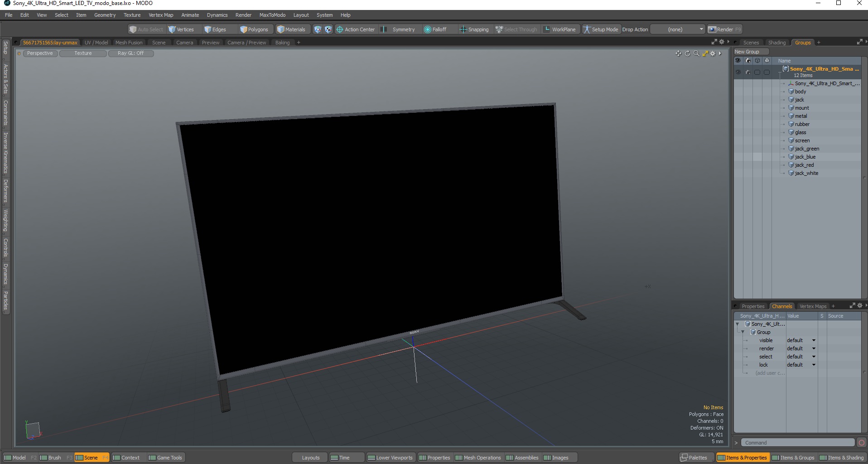Screen dimensions: 868x464
Task: Open viewport settings gear icon
Action: point(713,53)
